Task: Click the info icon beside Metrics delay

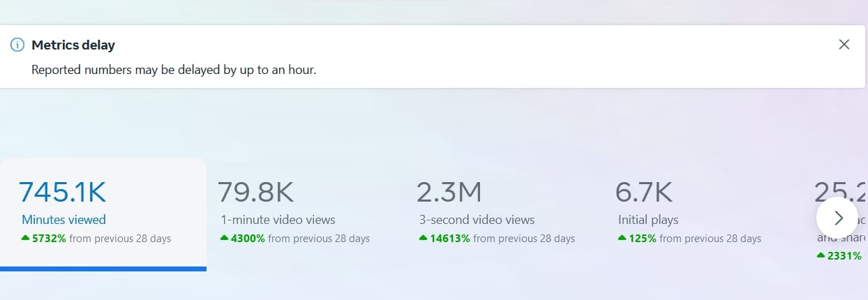Action: tap(17, 45)
